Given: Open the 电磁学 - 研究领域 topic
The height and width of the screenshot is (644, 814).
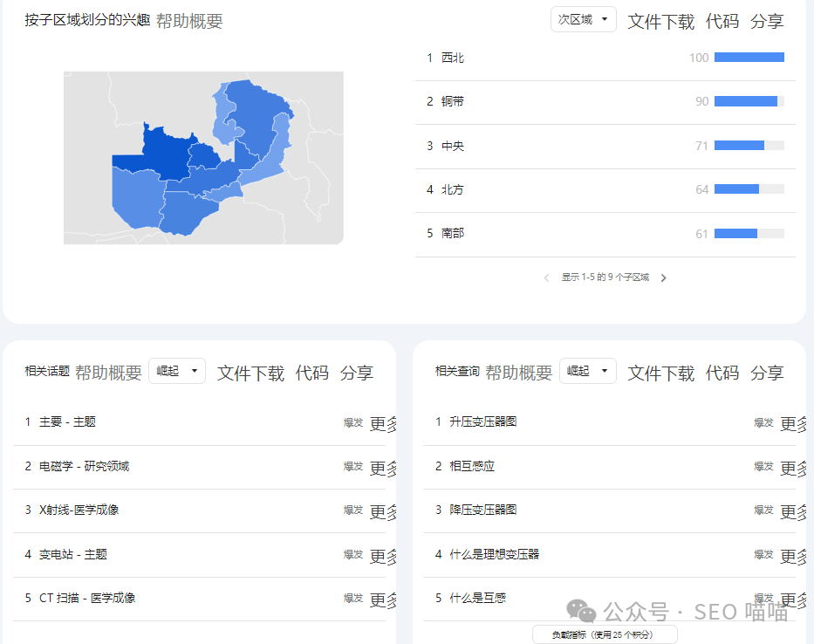Looking at the screenshot, I should pos(84,467).
